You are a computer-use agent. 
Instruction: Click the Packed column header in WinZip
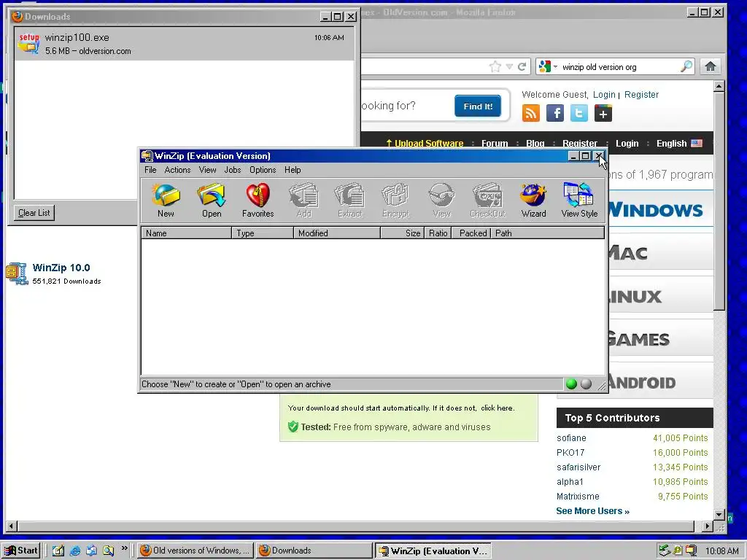point(471,233)
